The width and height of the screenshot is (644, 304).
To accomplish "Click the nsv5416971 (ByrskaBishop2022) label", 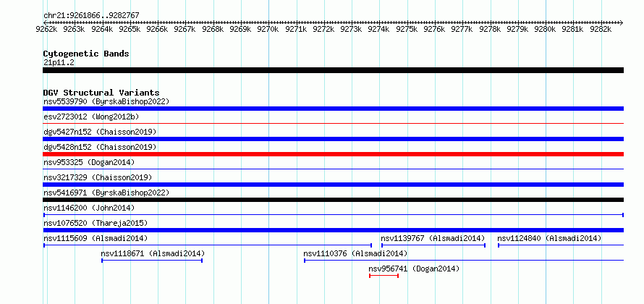I will (106, 193).
